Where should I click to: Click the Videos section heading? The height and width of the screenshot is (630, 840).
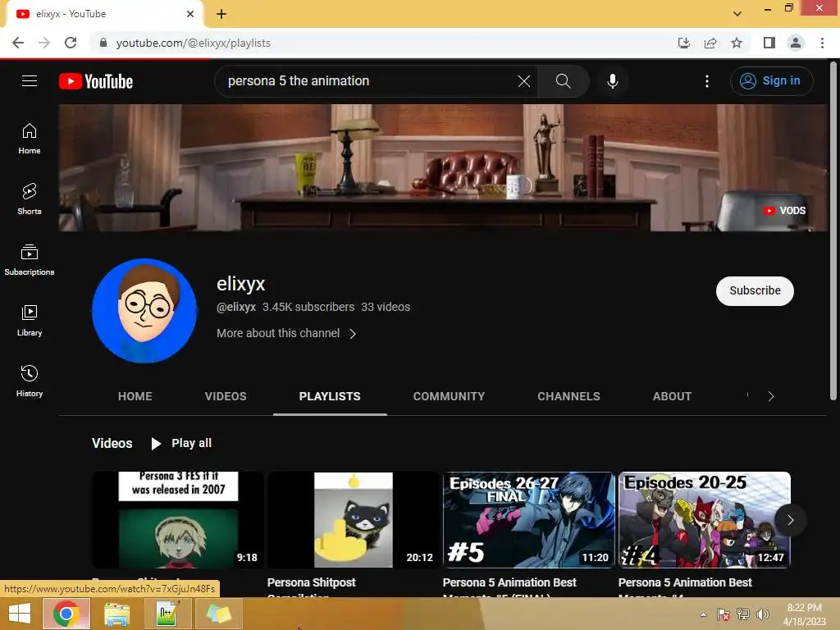click(112, 443)
